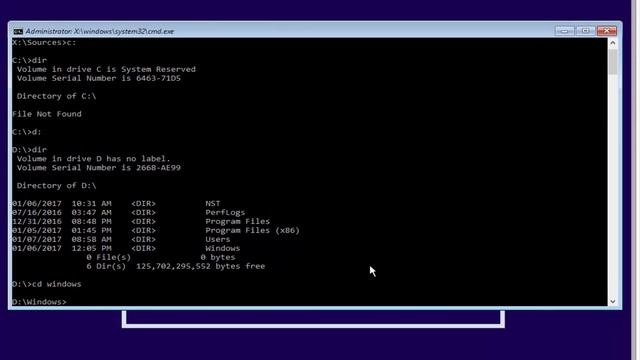This screenshot has height=360, width=640.
Task: Click the cmd.exe icon in title bar
Action: (x=18, y=31)
